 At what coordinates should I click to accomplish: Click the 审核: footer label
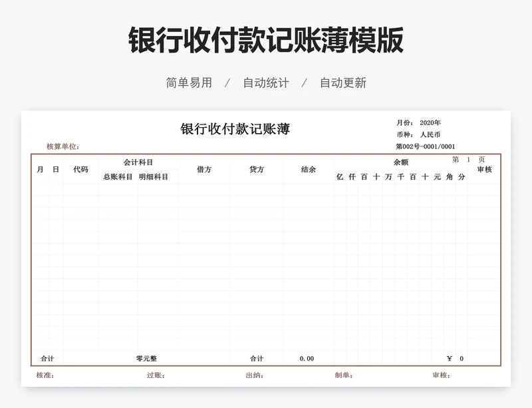[x=442, y=375]
